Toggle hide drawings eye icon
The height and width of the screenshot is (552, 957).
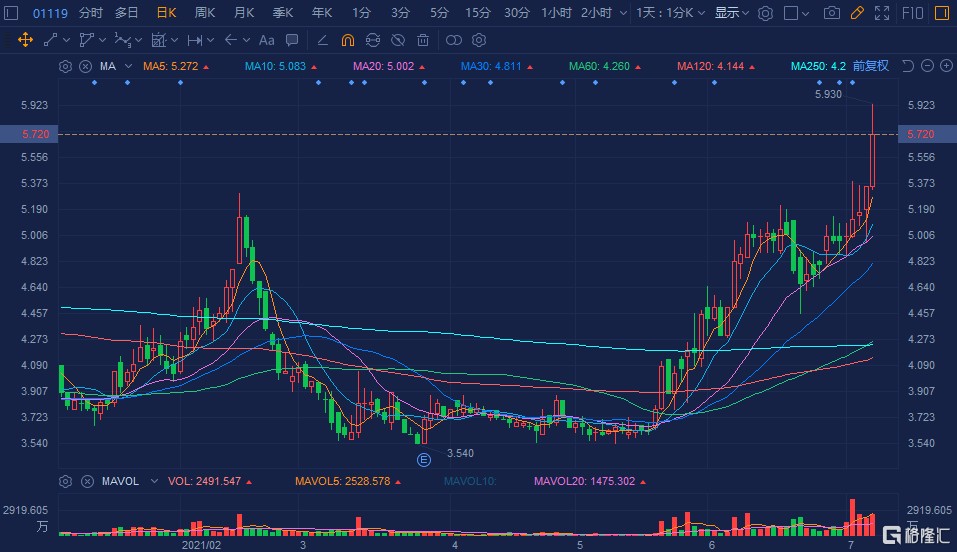398,40
